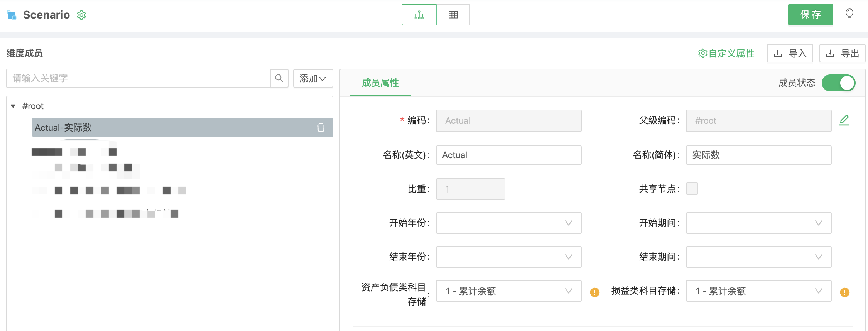Collapse the #root tree node
Viewport: 868px width, 331px height.
14,106
